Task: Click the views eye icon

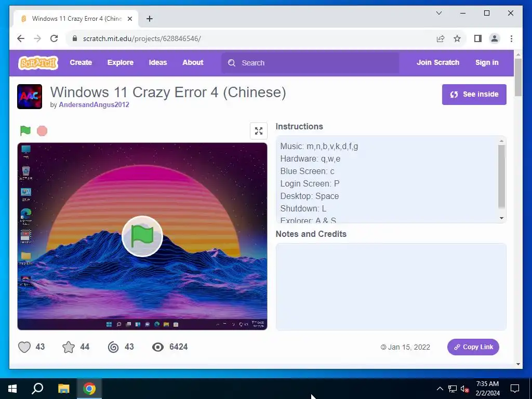Action: pos(158,347)
